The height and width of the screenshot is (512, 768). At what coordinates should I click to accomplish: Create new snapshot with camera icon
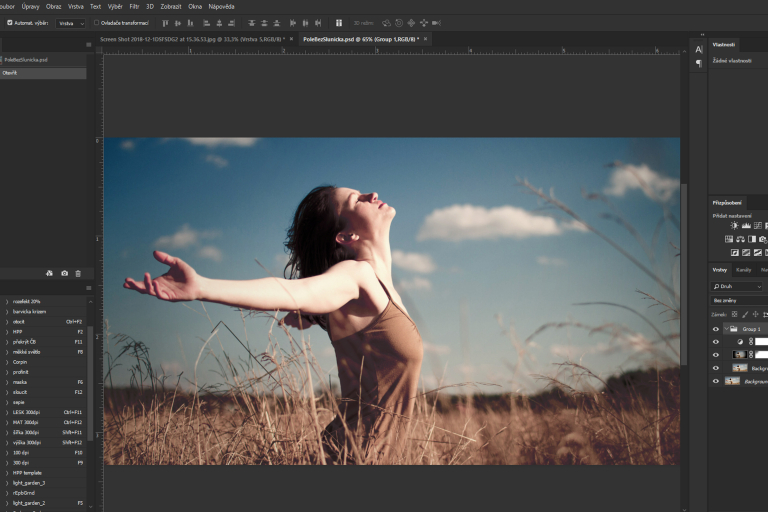(x=65, y=273)
